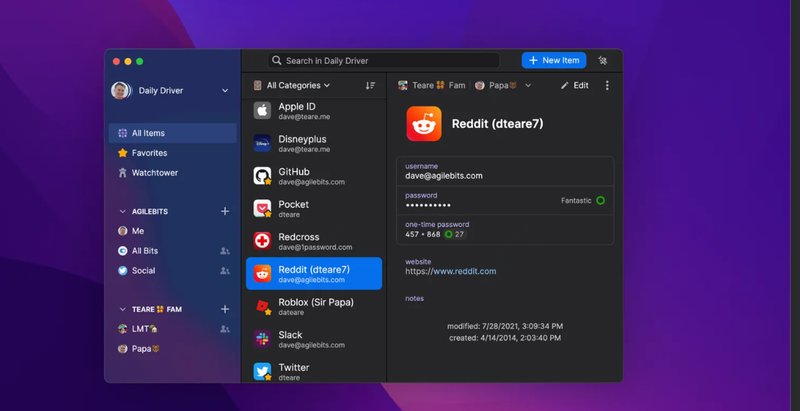
Task: Click the Edit button
Action: coord(574,86)
